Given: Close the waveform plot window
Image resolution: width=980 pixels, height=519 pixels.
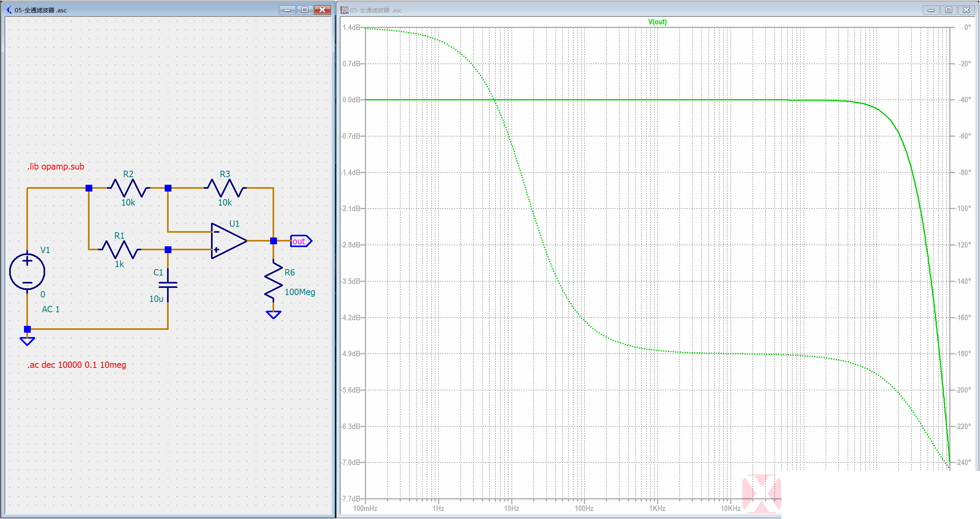Looking at the screenshot, I should pos(966,10).
